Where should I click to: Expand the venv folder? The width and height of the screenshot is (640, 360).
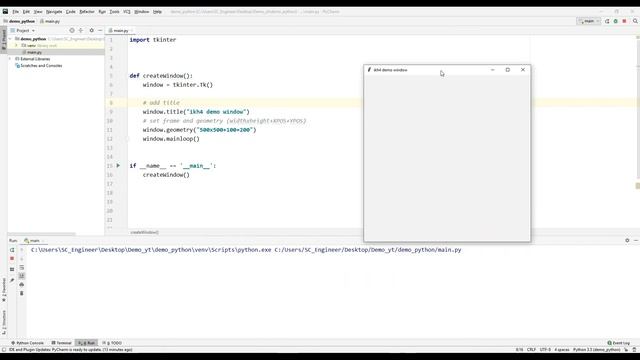pos(17,46)
